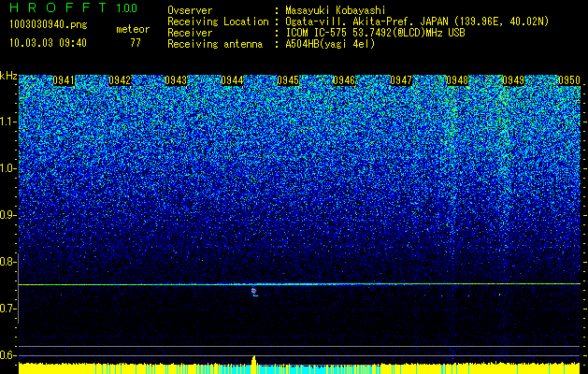
Task: Select the file name 1003030940.png
Action: point(49,25)
